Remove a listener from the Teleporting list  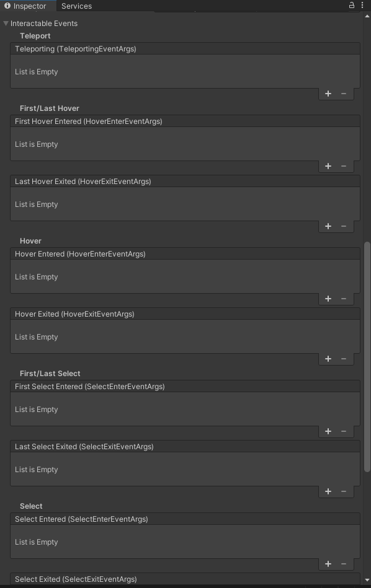click(x=344, y=94)
